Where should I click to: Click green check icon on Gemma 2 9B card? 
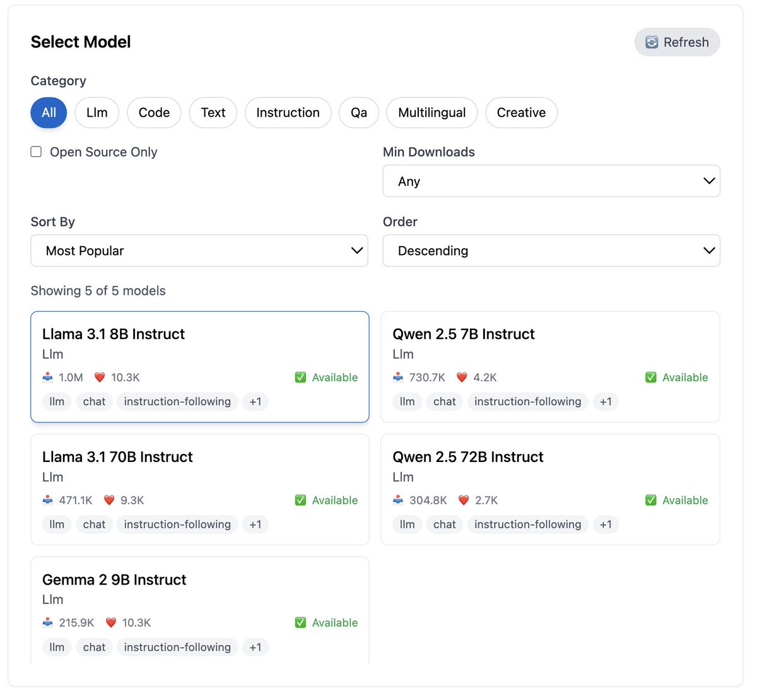[300, 622]
